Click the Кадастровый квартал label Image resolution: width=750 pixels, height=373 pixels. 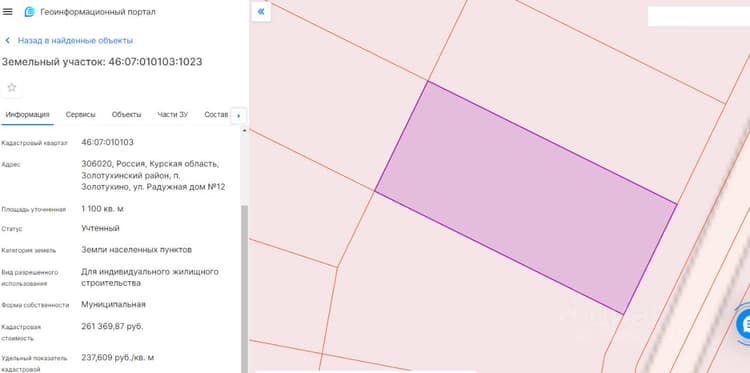tap(34, 143)
